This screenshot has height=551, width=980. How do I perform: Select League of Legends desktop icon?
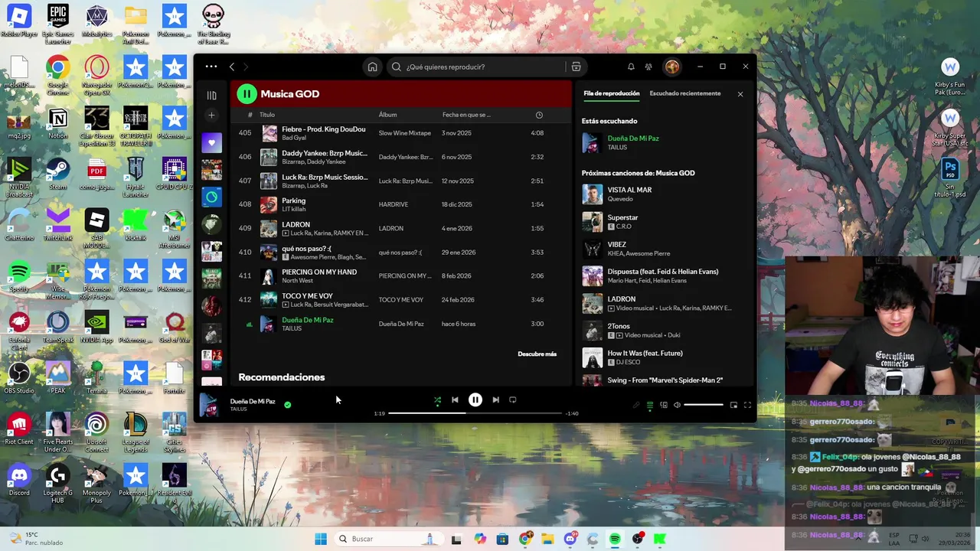[136, 432]
